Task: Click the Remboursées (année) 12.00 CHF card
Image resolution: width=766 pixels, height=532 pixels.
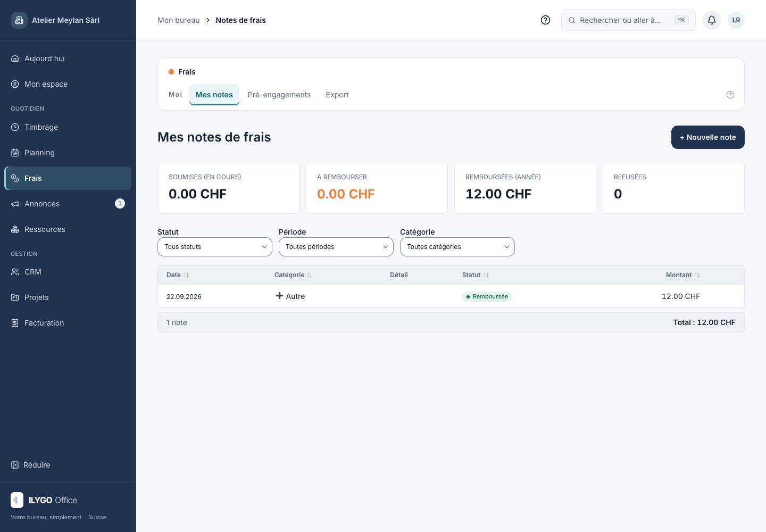Action: (525, 188)
